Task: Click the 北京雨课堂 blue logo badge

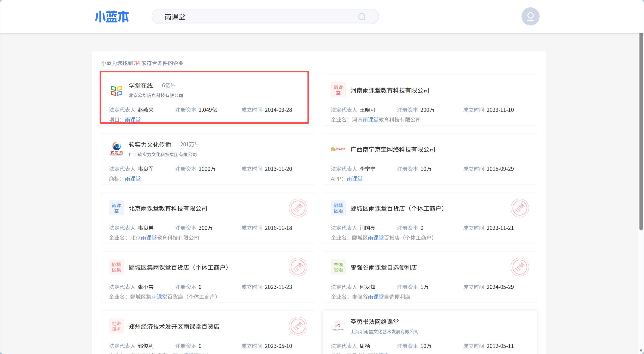Action: point(116,208)
